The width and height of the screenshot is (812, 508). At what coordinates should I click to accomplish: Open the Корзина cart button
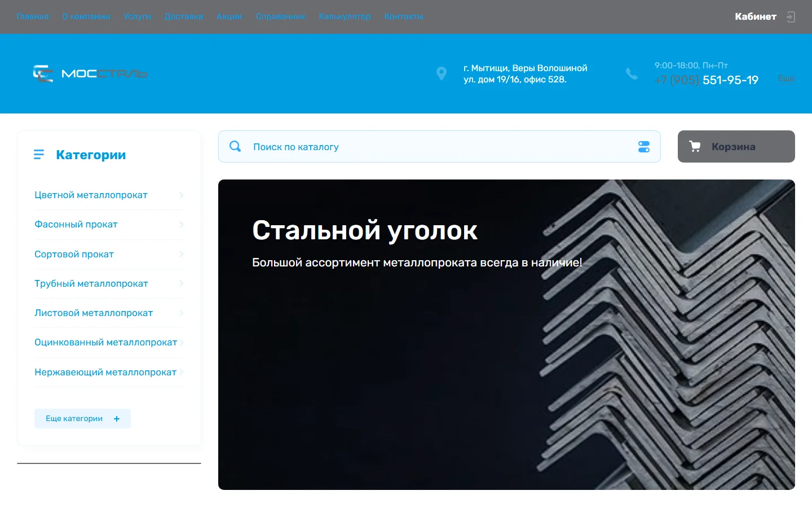click(x=736, y=146)
